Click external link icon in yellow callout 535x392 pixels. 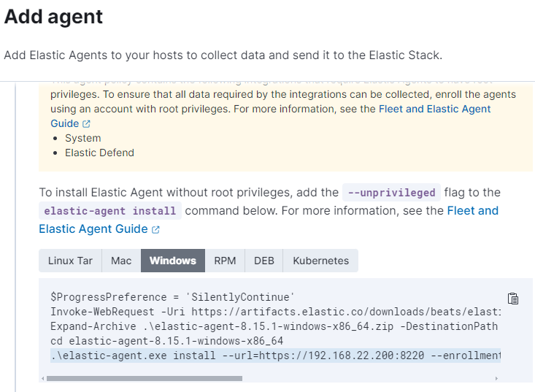[x=87, y=124]
